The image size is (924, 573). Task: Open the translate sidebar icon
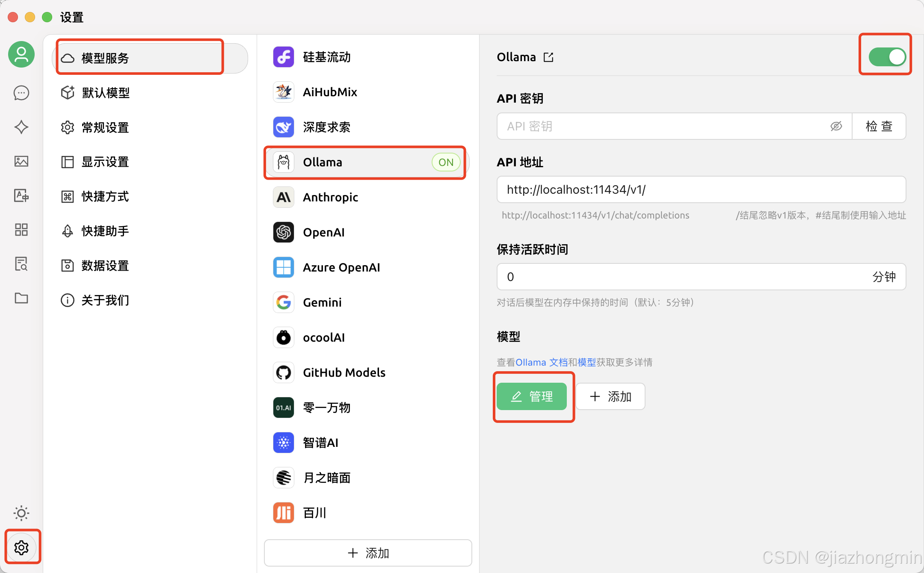[x=21, y=195]
